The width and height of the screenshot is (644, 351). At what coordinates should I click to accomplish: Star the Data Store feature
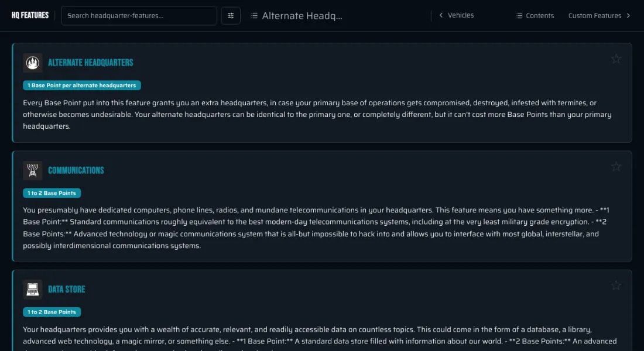[x=616, y=285]
